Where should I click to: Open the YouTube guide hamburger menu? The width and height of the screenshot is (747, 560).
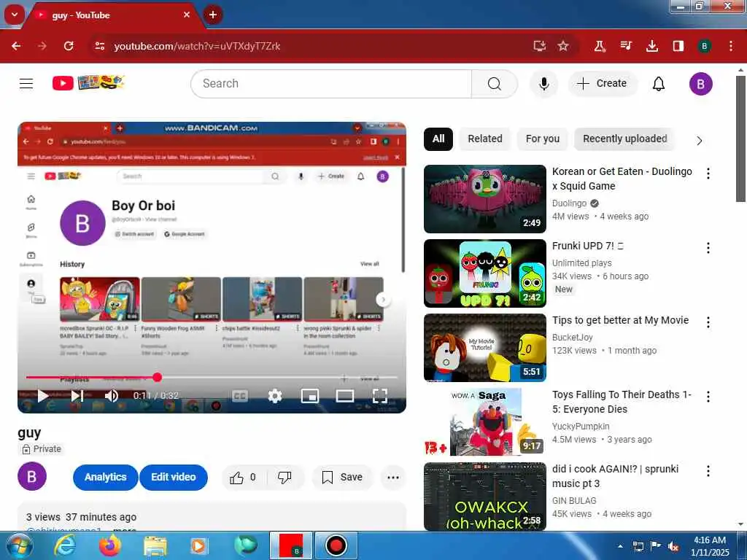coord(26,83)
